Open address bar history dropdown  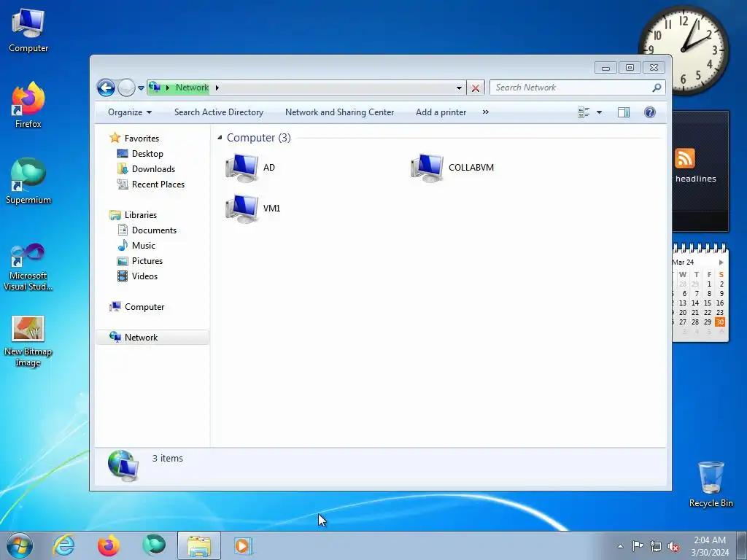point(459,87)
